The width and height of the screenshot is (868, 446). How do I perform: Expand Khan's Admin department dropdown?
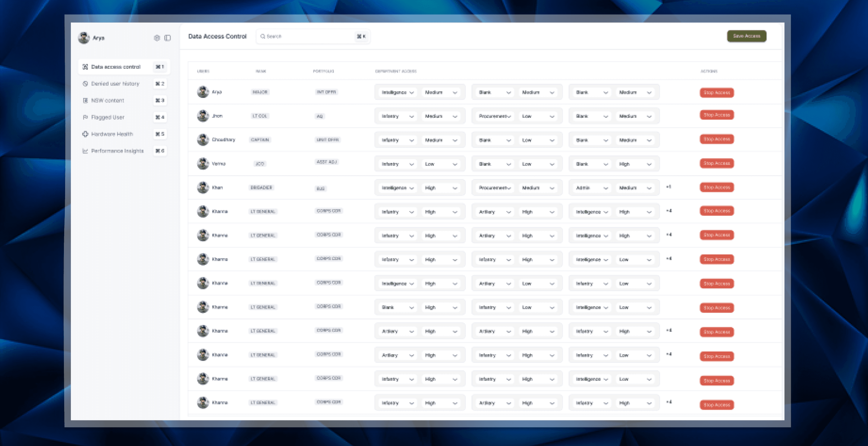pyautogui.click(x=591, y=188)
